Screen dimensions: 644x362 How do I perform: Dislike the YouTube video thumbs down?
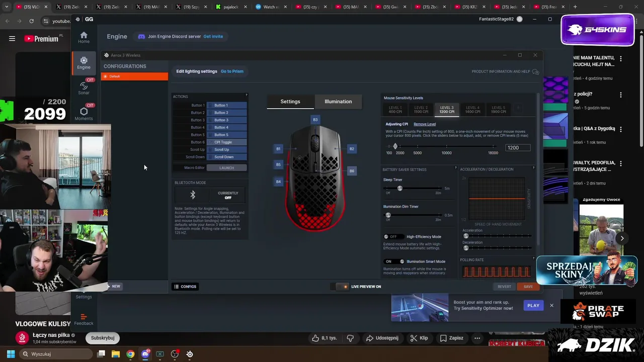351,338
